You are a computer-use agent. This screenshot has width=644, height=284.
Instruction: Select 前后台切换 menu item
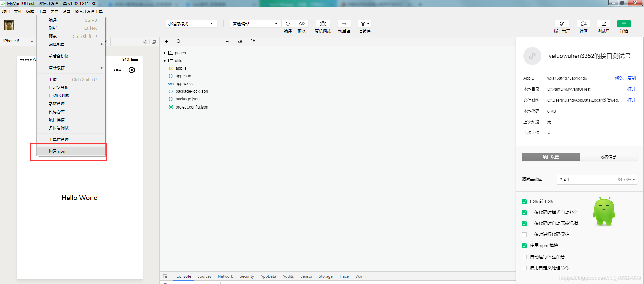pos(71,56)
